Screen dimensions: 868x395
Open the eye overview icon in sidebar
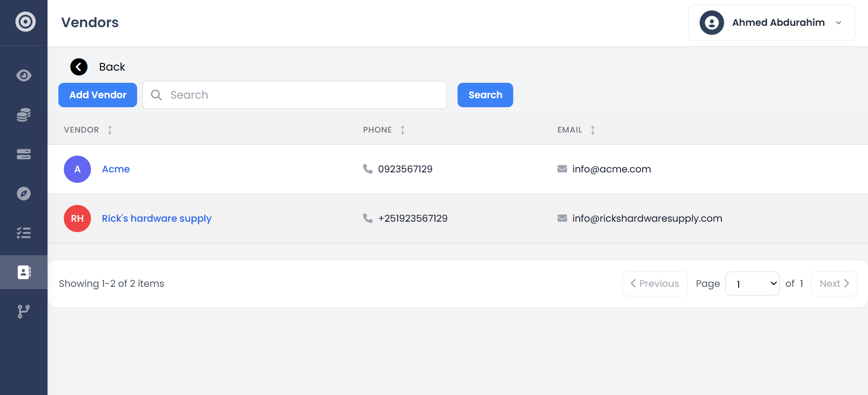tap(24, 75)
